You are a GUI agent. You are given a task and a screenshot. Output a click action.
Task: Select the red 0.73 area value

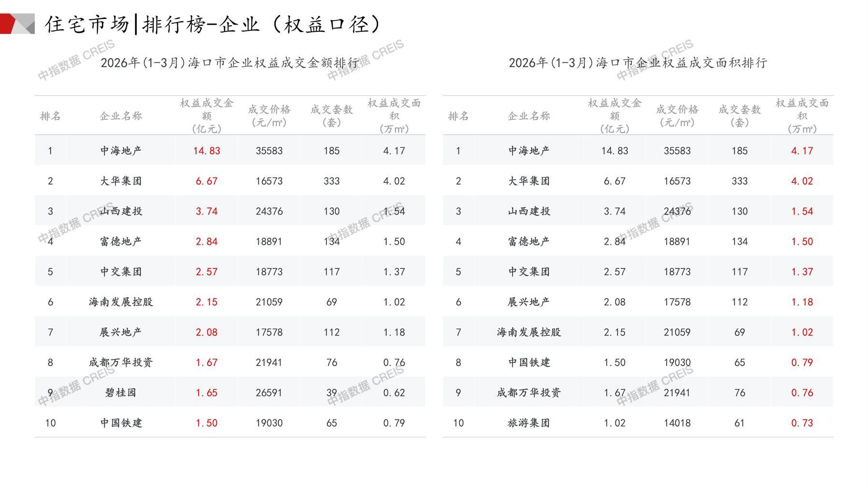tap(802, 423)
